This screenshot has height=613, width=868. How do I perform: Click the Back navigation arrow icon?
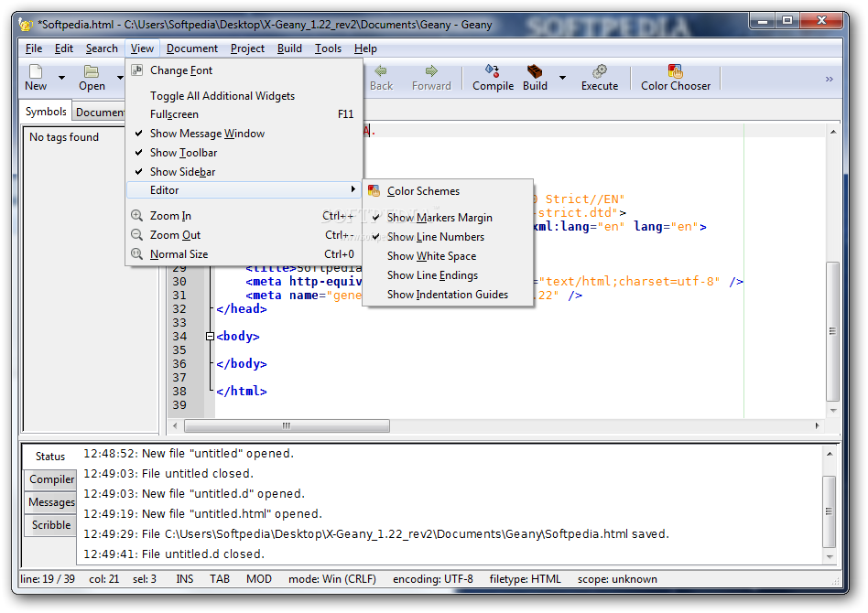click(x=381, y=70)
